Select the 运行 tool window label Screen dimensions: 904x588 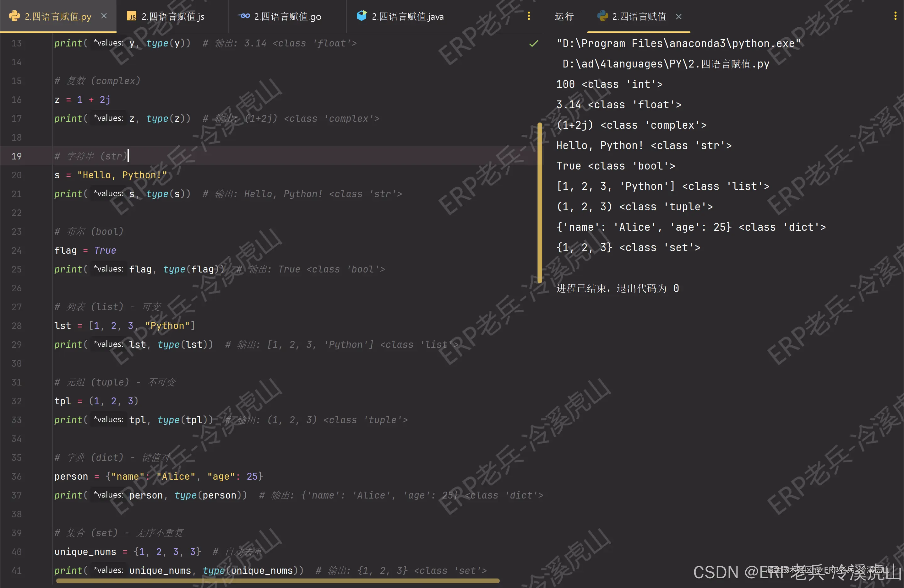564,16
